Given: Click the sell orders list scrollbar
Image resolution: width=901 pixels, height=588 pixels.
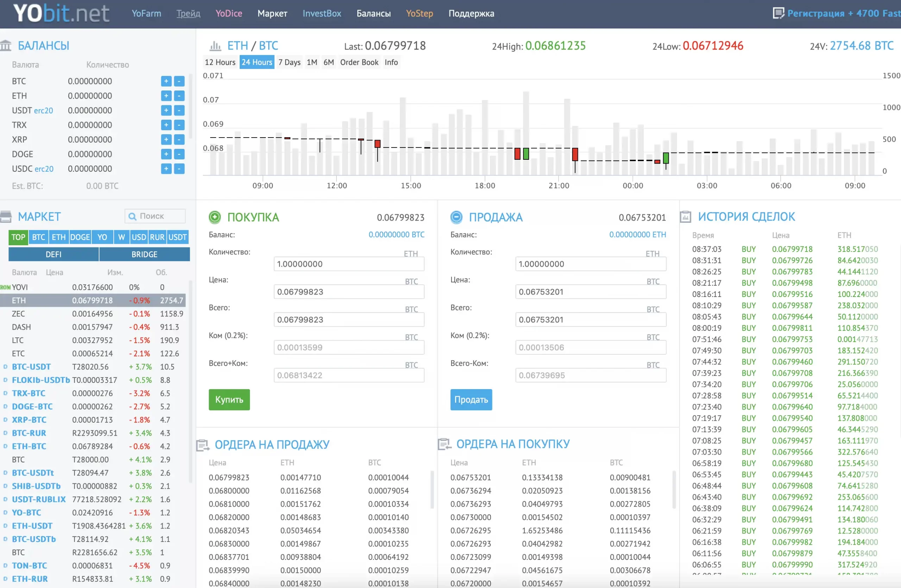Looking at the screenshot, I should point(432,489).
